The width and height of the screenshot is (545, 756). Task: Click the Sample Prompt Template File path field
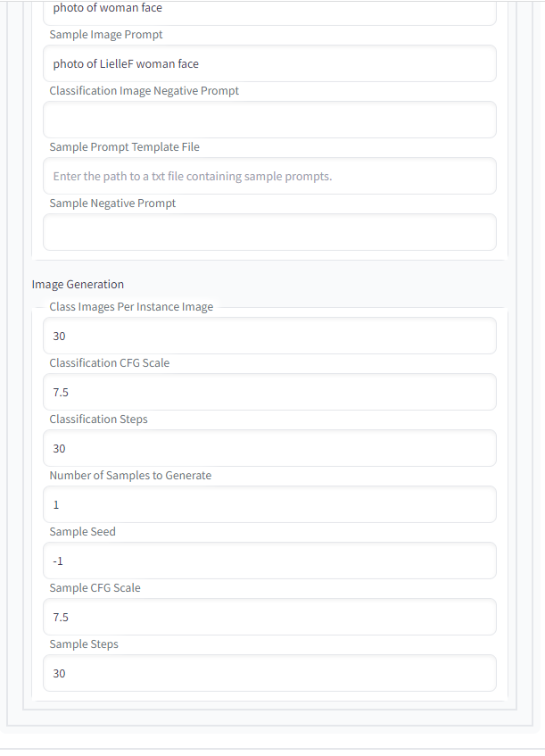268,176
